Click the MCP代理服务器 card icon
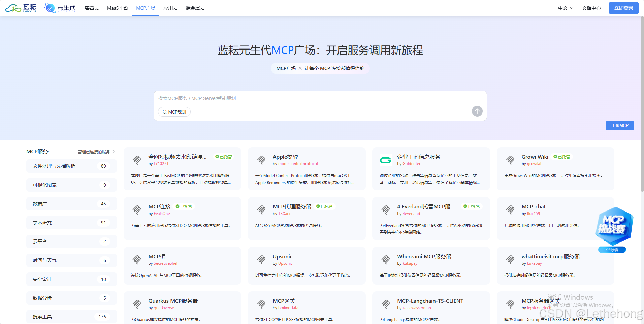Viewport: 644px width, 324px height. [261, 210]
